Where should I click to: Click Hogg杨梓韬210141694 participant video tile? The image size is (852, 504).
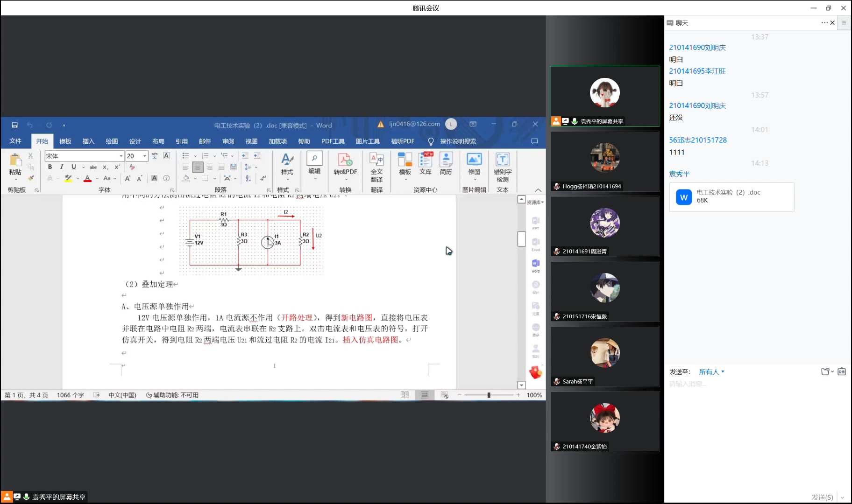click(605, 161)
